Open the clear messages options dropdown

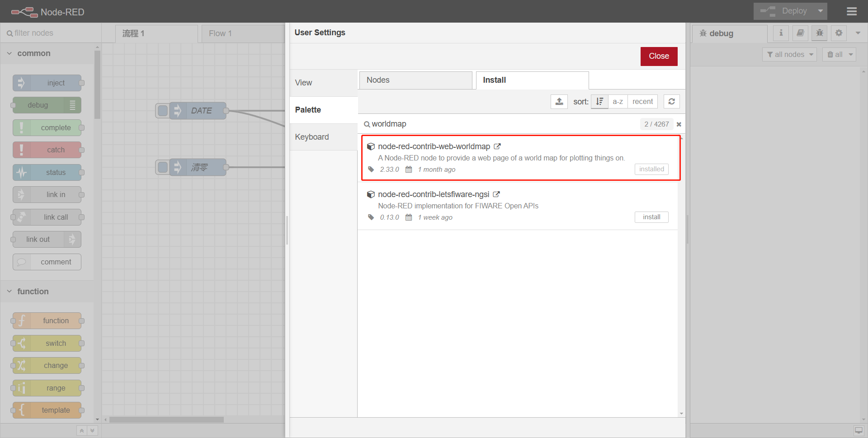851,55
